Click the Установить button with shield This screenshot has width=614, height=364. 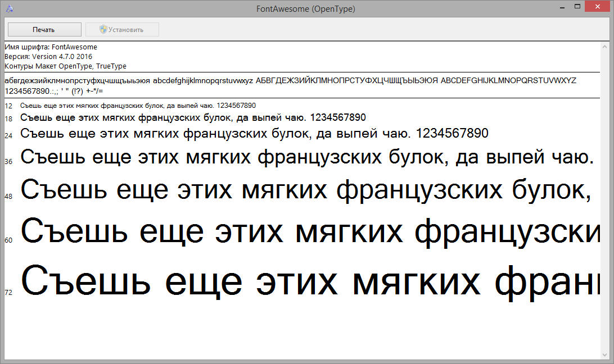[122, 29]
